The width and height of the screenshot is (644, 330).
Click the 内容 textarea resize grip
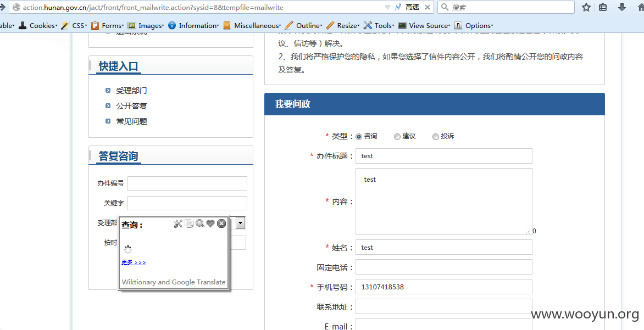click(x=529, y=232)
